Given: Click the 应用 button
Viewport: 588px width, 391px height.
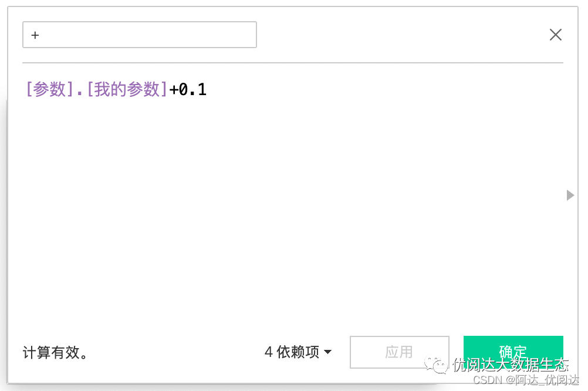Looking at the screenshot, I should pos(400,352).
